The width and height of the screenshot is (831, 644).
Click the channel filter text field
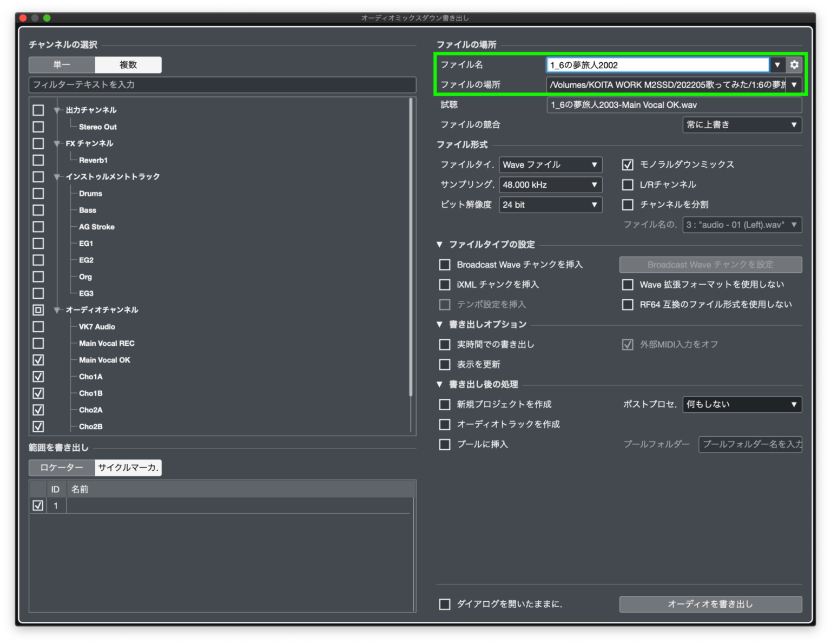[x=222, y=85]
